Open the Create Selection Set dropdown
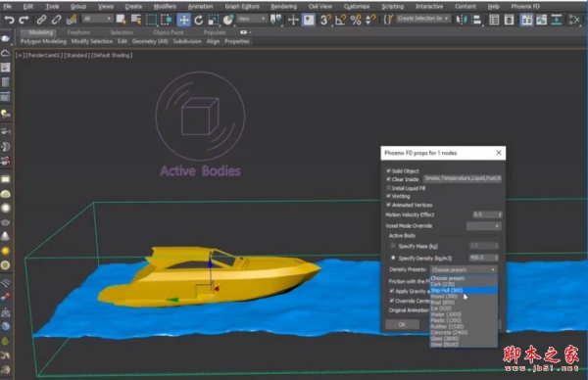Viewport: 588px width, 380px height. coord(423,19)
